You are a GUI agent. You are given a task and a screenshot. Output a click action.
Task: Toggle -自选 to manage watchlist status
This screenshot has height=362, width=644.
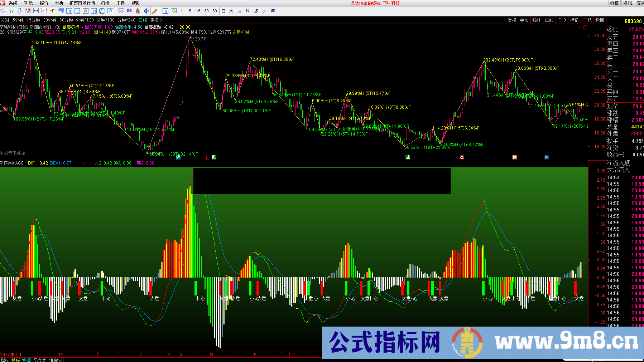pos(587,20)
